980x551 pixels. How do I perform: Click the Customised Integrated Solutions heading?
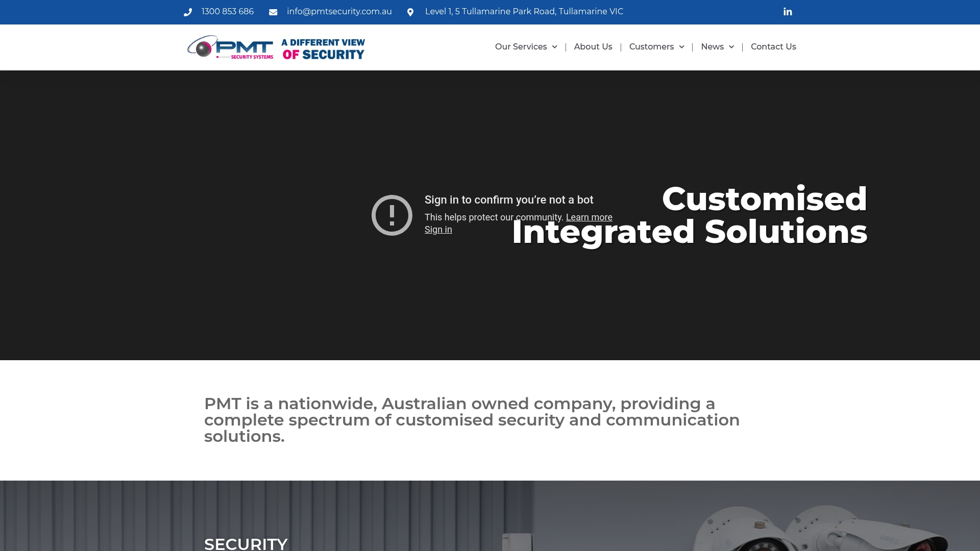(x=690, y=215)
